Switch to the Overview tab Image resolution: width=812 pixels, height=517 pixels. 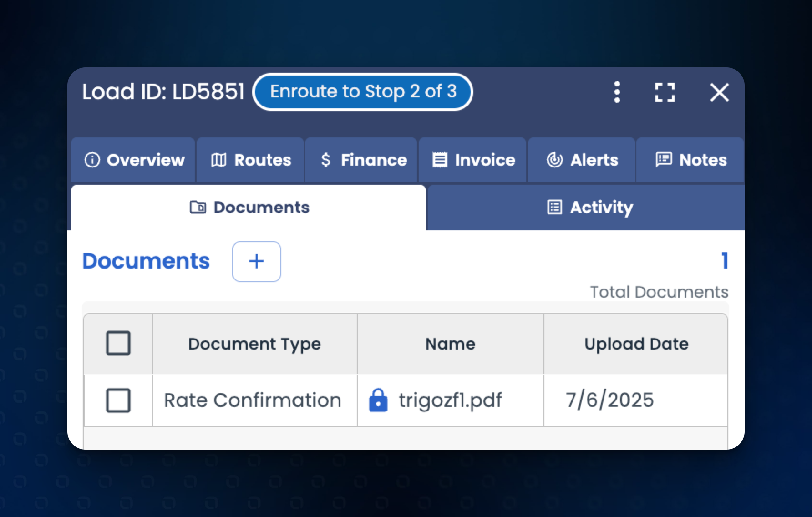pyautogui.click(x=133, y=160)
